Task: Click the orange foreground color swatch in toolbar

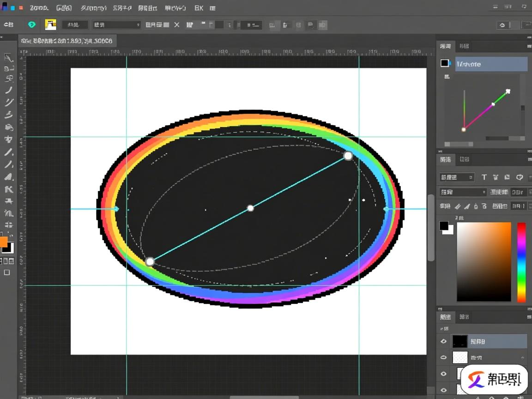Action: click(x=3, y=242)
